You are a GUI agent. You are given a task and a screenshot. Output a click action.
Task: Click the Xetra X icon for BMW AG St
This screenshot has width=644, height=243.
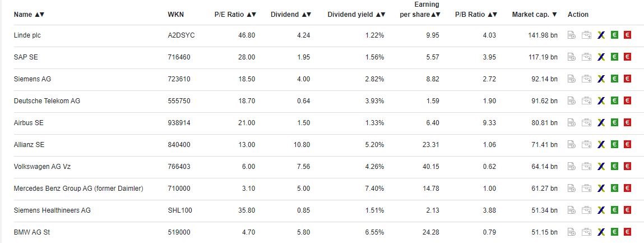pos(601,232)
